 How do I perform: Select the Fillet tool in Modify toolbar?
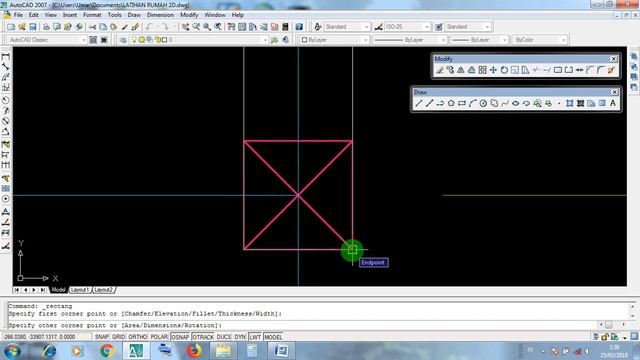600,70
